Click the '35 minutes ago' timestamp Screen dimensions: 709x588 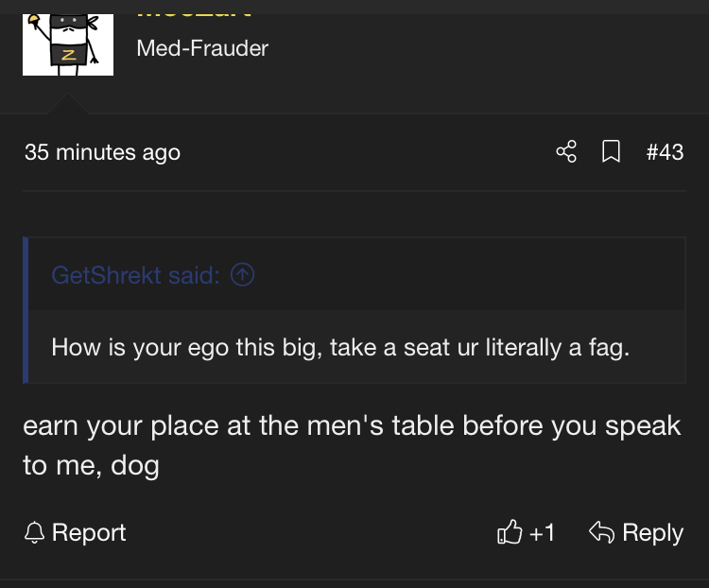102,151
